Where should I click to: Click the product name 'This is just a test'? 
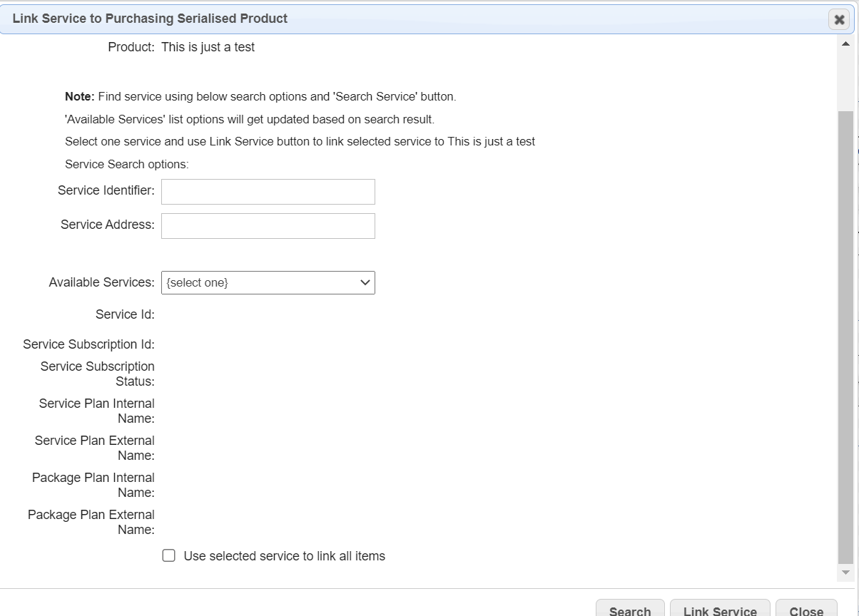click(x=208, y=47)
